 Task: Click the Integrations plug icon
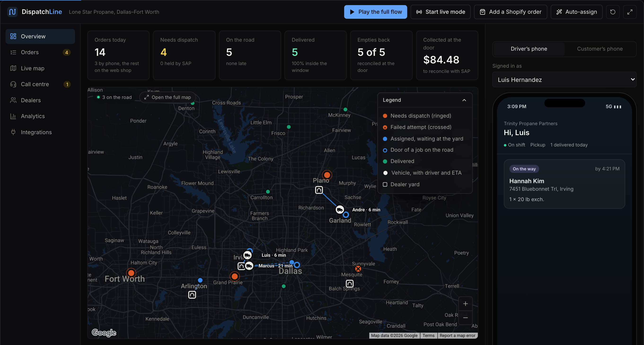pos(13,132)
